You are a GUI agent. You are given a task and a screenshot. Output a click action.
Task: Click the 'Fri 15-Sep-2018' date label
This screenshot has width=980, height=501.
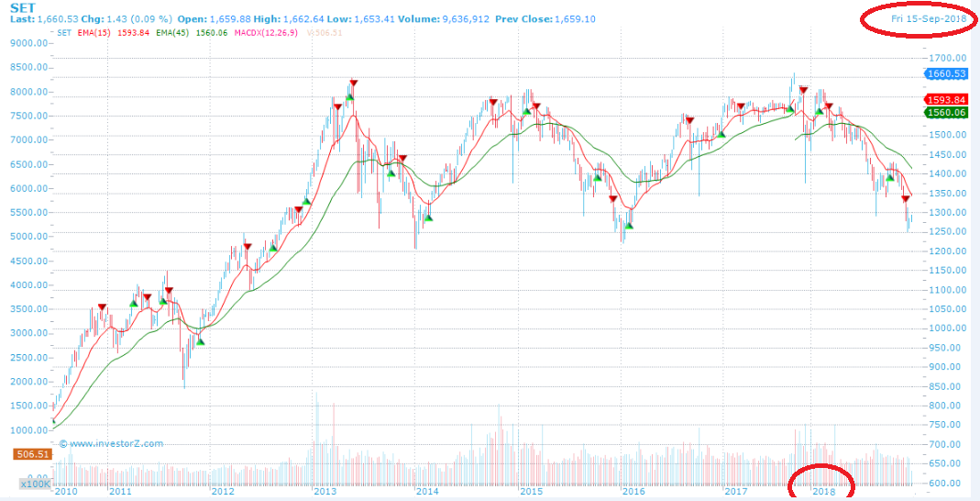point(929,18)
